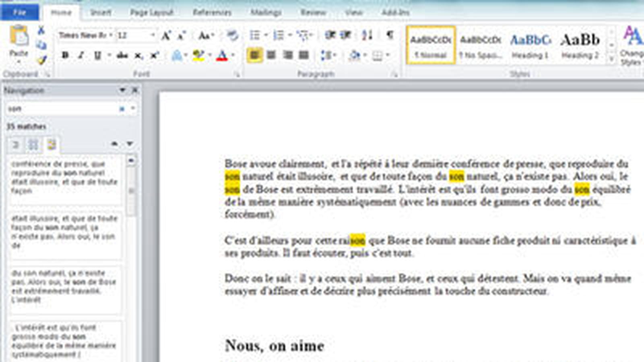Toggle Bold formatting
This screenshot has height=362, width=644.
coord(65,56)
